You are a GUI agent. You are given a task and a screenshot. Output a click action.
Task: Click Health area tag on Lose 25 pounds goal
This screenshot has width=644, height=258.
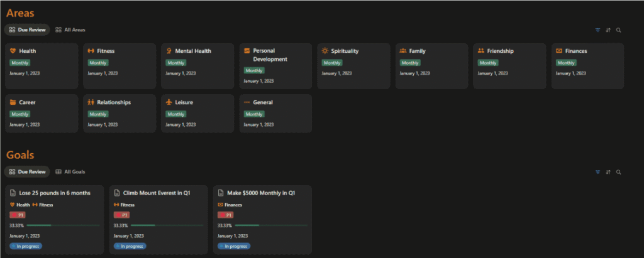click(19, 205)
